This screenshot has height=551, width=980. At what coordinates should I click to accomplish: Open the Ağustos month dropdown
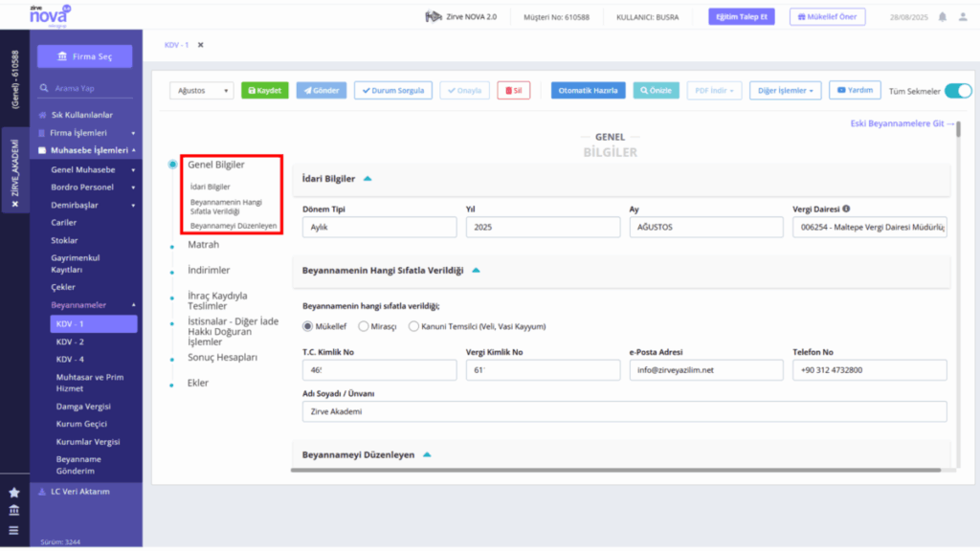click(x=201, y=91)
